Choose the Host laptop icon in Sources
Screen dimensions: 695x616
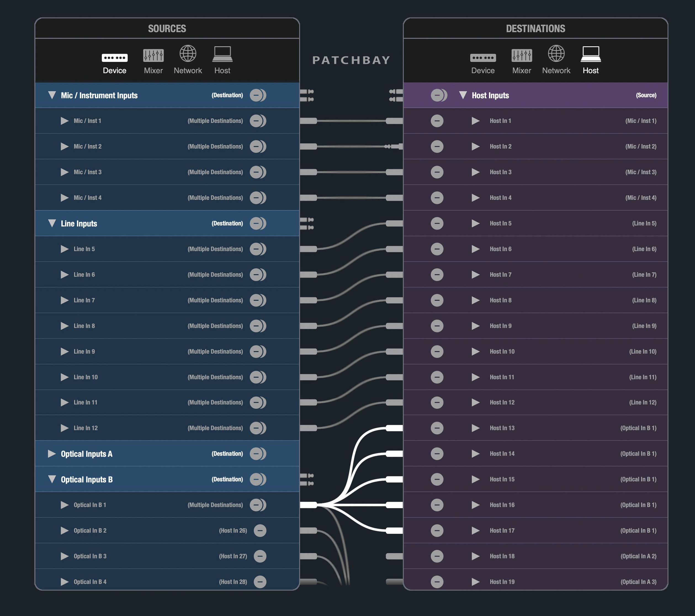click(x=222, y=54)
